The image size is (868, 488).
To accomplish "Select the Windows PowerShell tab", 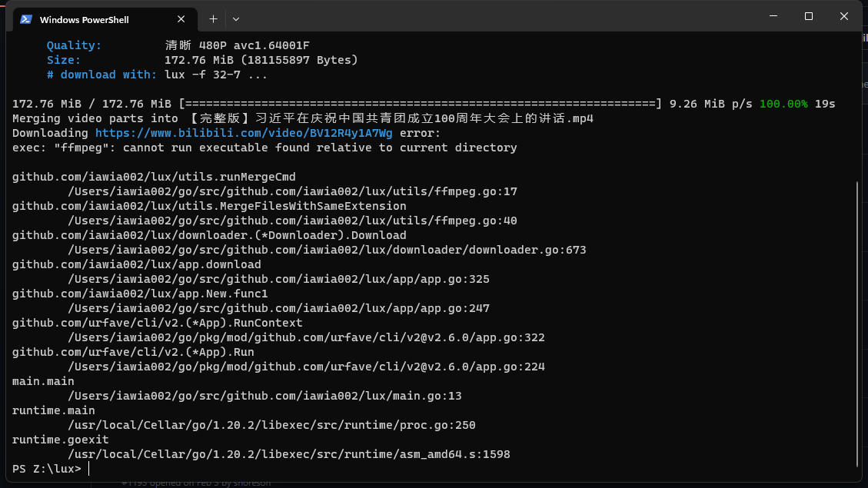I will 105,19.
